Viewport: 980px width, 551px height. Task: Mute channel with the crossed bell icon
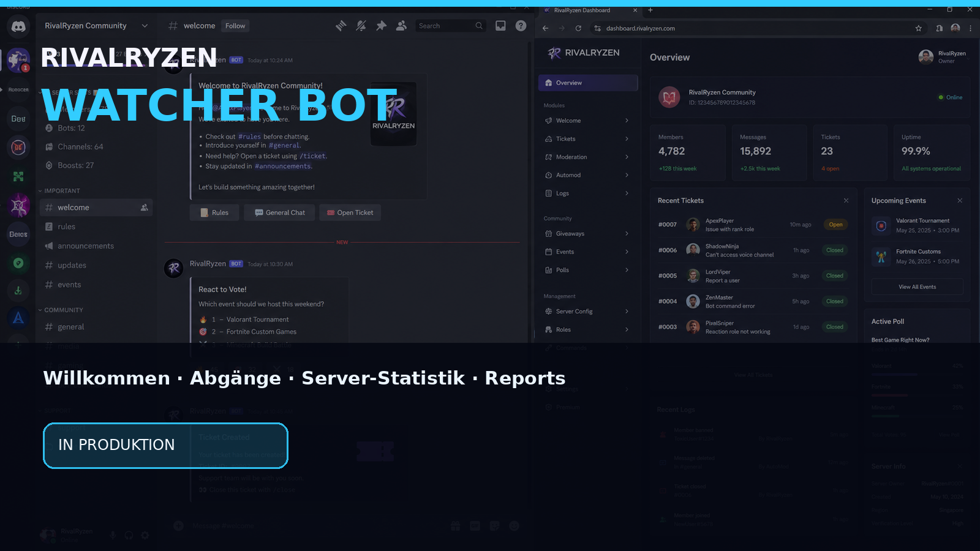(361, 26)
